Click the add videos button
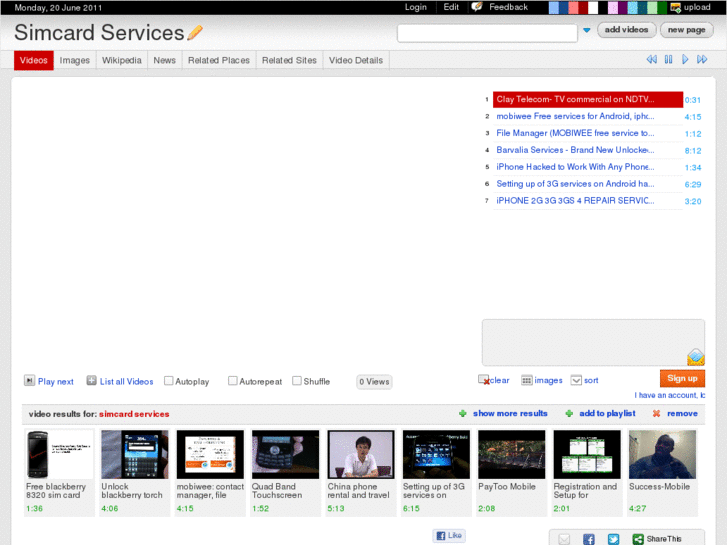This screenshot has width=727, height=545. (627, 30)
